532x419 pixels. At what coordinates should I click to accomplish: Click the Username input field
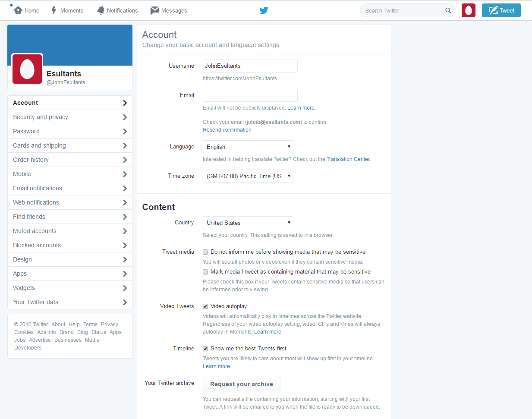point(250,66)
